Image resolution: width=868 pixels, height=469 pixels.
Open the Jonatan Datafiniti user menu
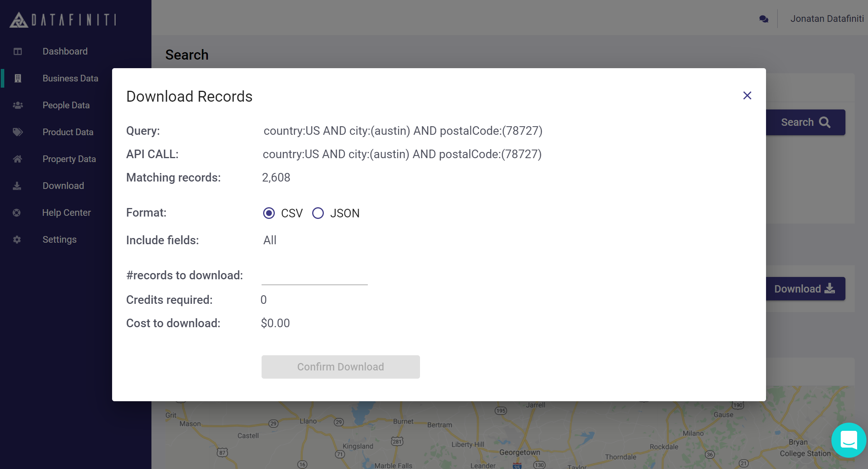click(x=827, y=19)
